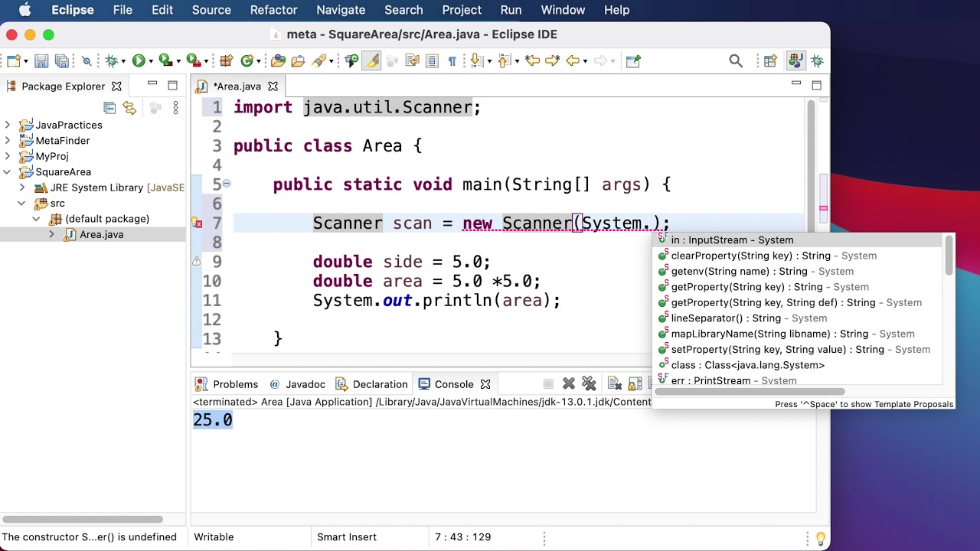980x551 pixels.
Task: Open the Project menu
Action: [462, 10]
